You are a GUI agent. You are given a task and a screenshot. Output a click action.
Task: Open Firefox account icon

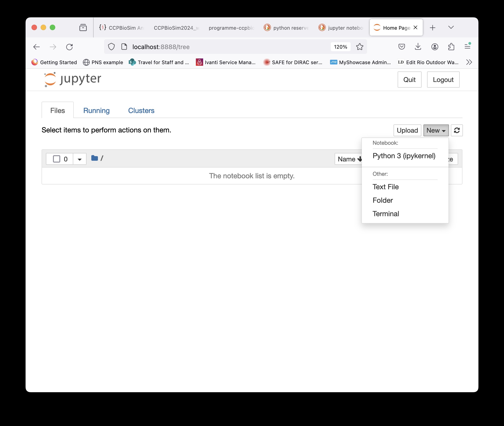(435, 47)
